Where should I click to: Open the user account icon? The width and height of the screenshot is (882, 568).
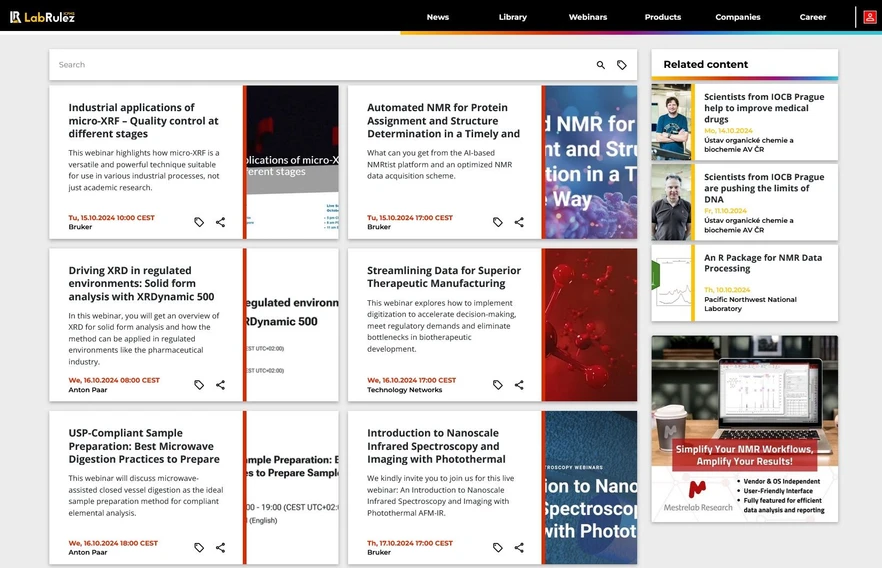point(870,17)
